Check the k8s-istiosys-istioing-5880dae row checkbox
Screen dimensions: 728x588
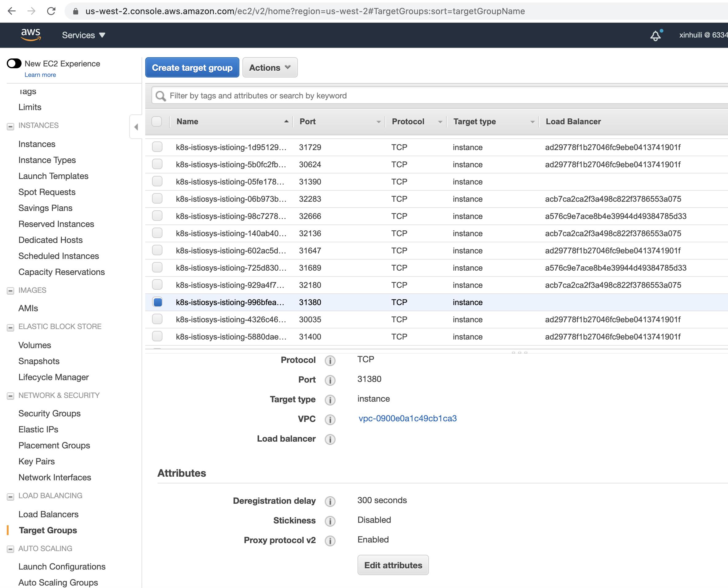tap(157, 336)
